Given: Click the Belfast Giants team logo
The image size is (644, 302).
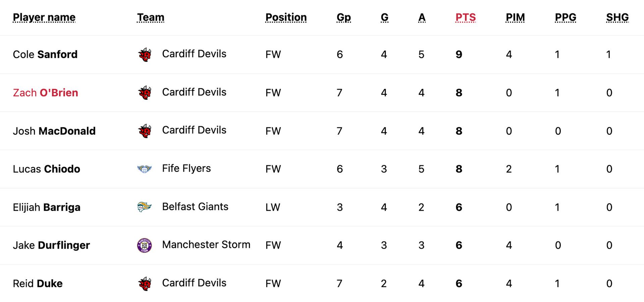Looking at the screenshot, I should (145, 207).
